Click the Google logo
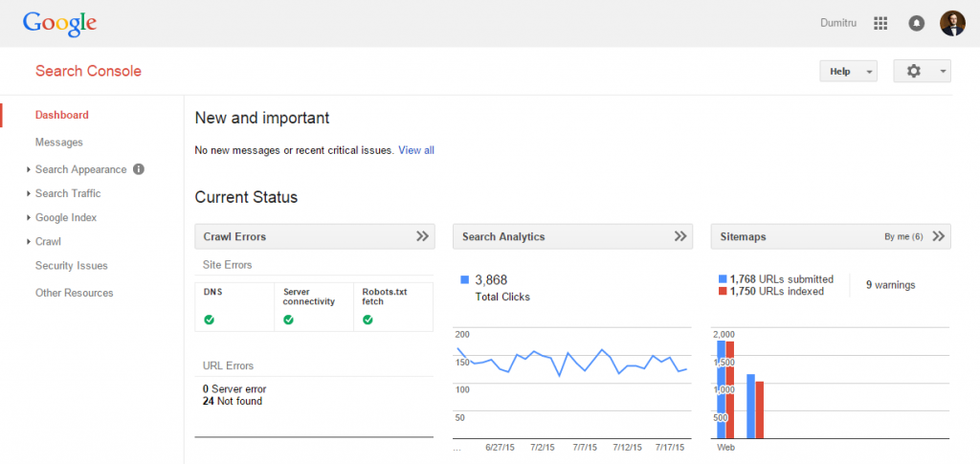 (59, 23)
